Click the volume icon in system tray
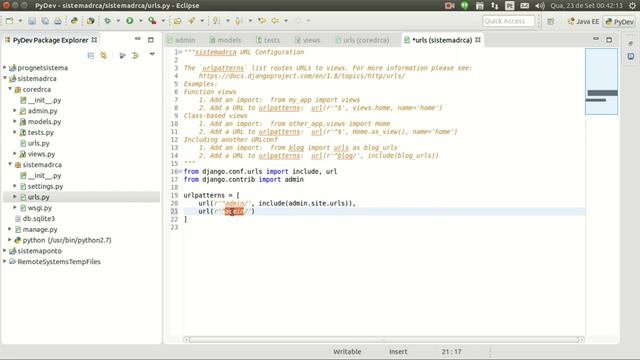The image size is (640, 360). coord(540,6)
